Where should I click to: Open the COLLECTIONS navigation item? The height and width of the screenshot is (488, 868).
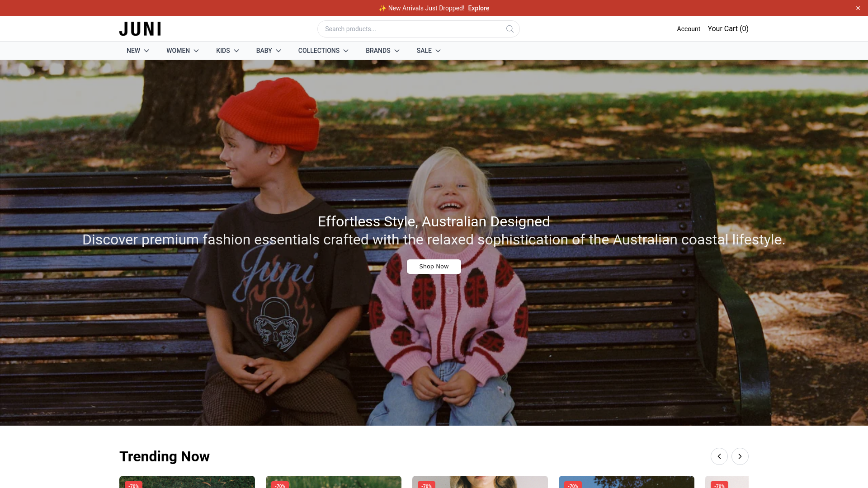[319, 51]
